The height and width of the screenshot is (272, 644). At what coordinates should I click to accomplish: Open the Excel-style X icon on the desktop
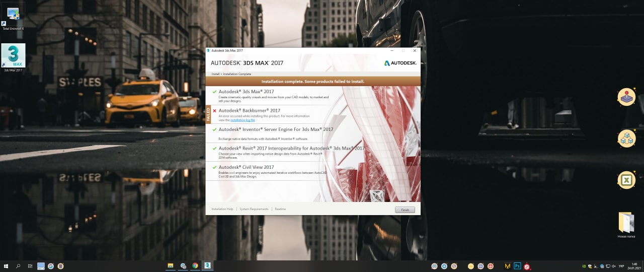pyautogui.click(x=626, y=180)
